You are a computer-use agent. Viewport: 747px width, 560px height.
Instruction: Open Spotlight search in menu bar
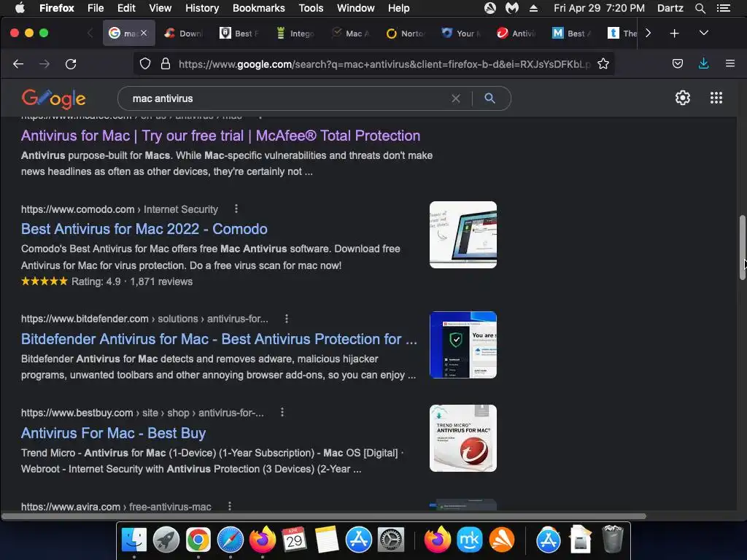pos(700,8)
